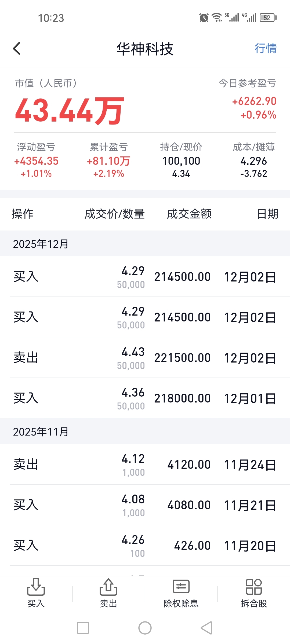
Task: Open the 卖出 4.12 trade on 11月24日
Action: click(145, 464)
